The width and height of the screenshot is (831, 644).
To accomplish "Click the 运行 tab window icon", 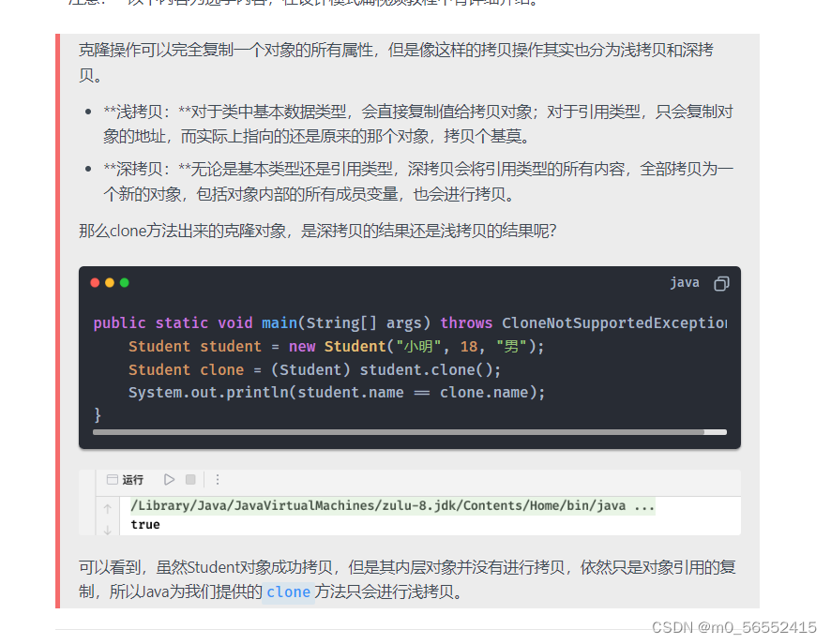I will tap(112, 480).
